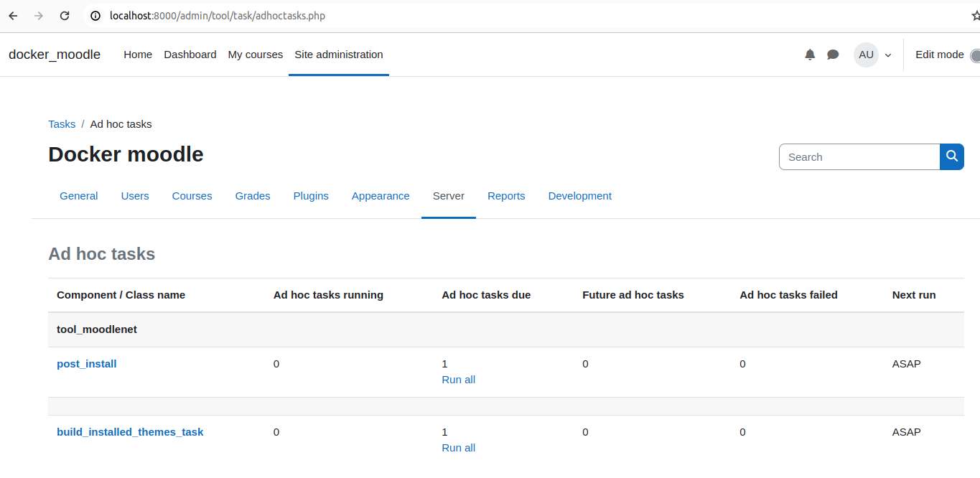Reload the page with the refresh icon
This screenshot has width=980, height=478.
coord(65,16)
